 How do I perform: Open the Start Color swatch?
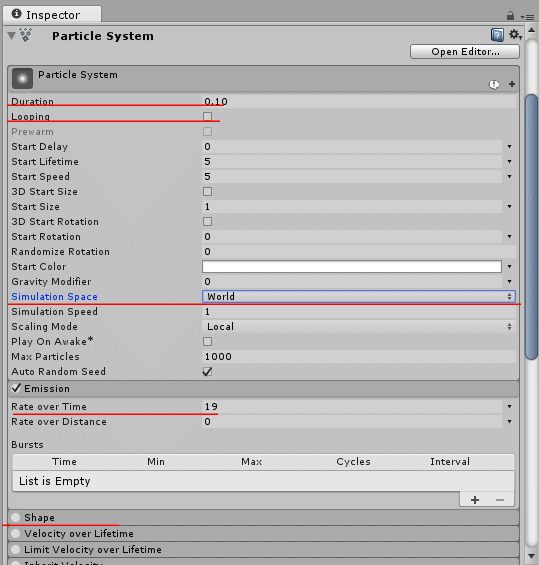[352, 267]
